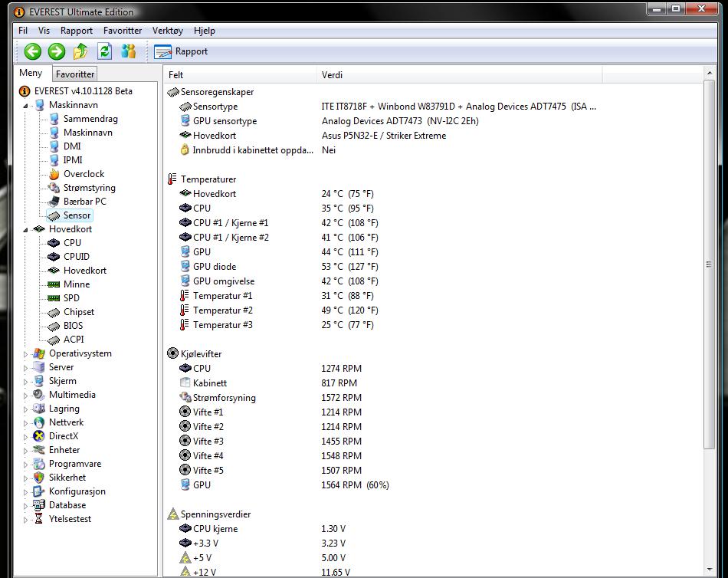Viewport: 728px width, 578px height.
Task: Select the EVEREST v4.10.1128 Beta root node
Action: click(76, 91)
